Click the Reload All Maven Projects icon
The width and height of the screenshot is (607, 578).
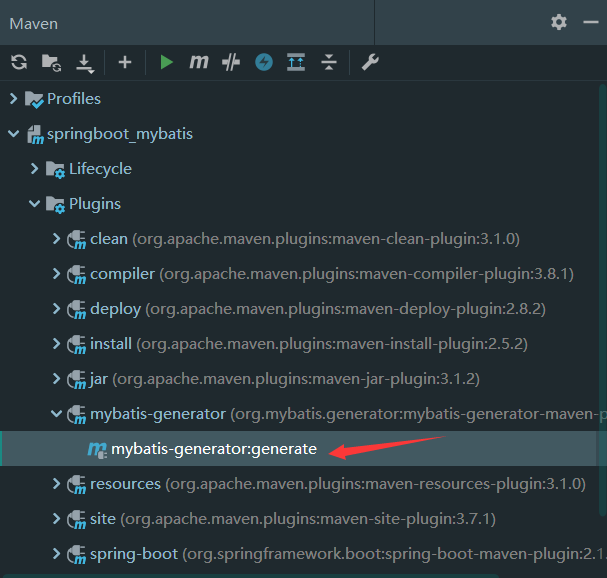19,62
